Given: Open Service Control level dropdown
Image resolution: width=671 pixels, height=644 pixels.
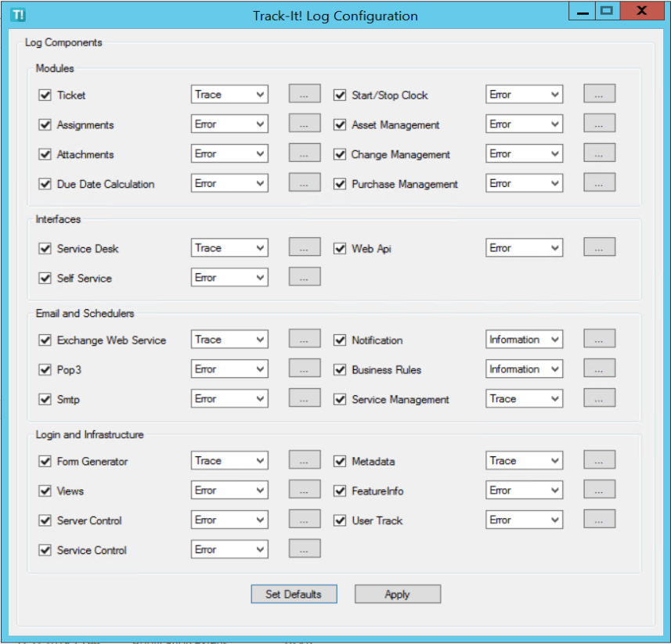Looking at the screenshot, I should click(229, 549).
